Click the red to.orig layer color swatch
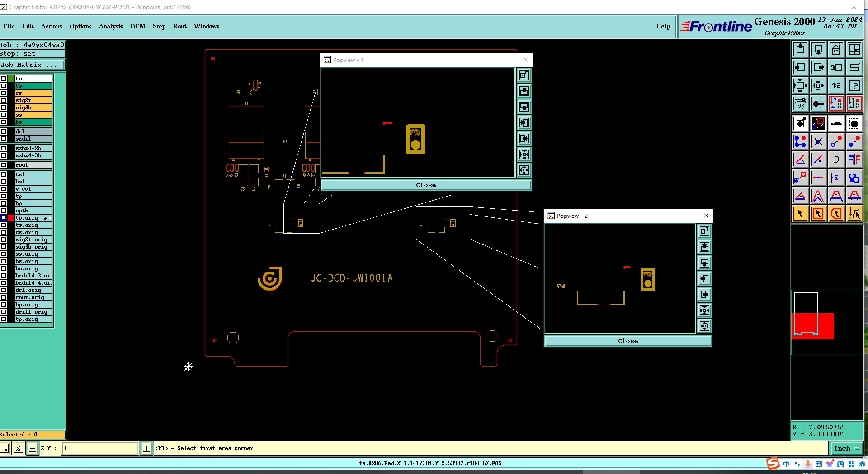The height and width of the screenshot is (474, 868). coord(11,218)
